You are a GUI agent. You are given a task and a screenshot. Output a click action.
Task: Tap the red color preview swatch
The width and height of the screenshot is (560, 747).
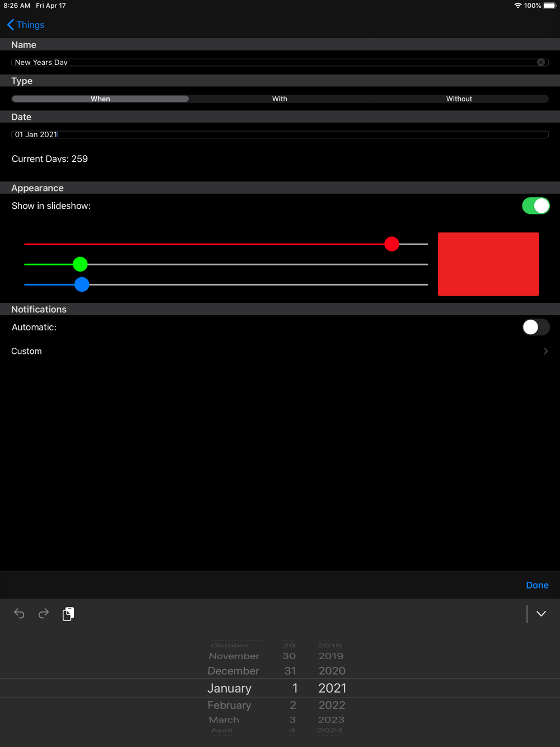coord(488,264)
